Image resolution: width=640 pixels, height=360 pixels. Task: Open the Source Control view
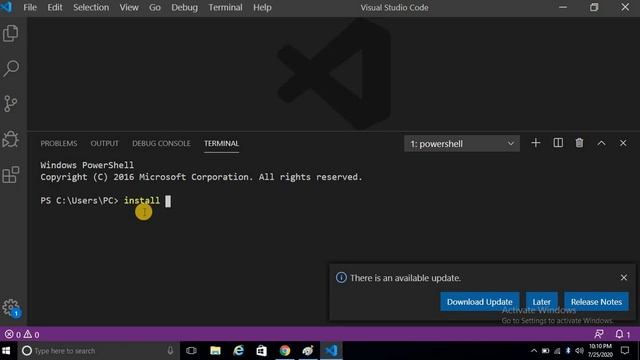[x=11, y=103]
